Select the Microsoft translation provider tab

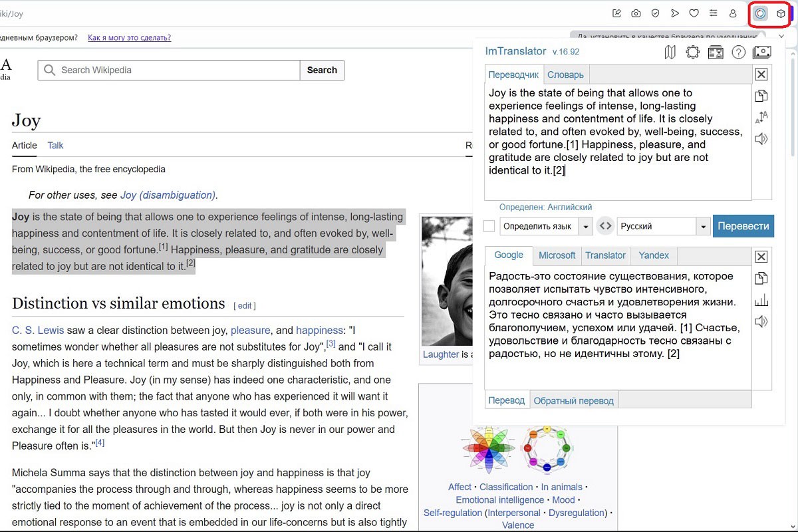click(x=557, y=255)
